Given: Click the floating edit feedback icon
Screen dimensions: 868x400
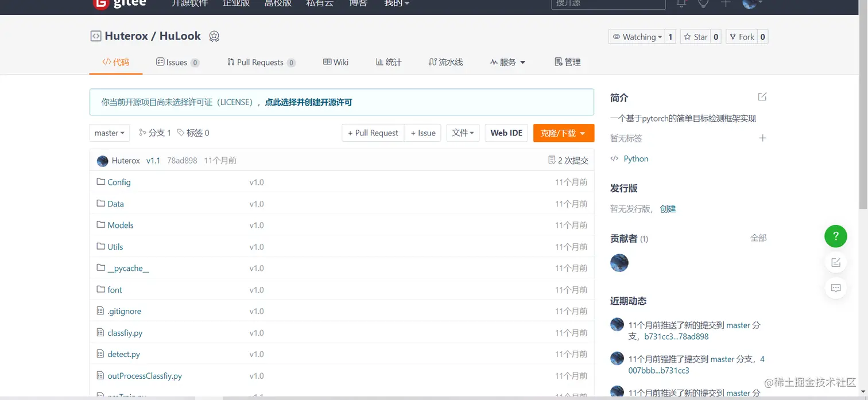Looking at the screenshot, I should pyautogui.click(x=836, y=262).
